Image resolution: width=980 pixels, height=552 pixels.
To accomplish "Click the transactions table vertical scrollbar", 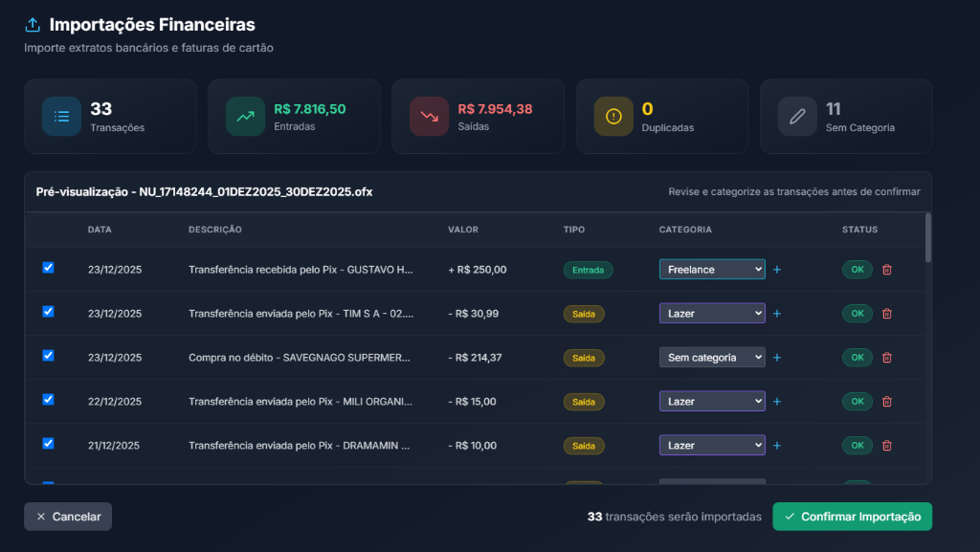I will pos(927,237).
